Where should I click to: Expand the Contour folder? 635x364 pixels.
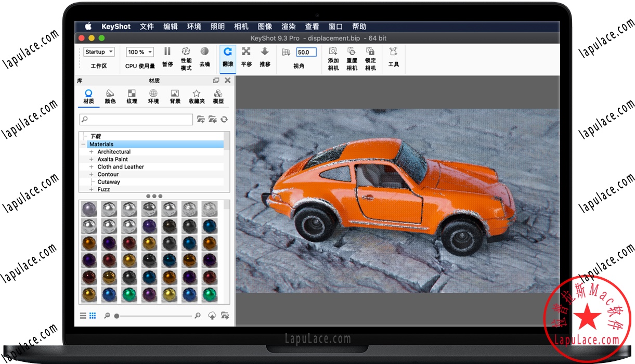coord(92,174)
